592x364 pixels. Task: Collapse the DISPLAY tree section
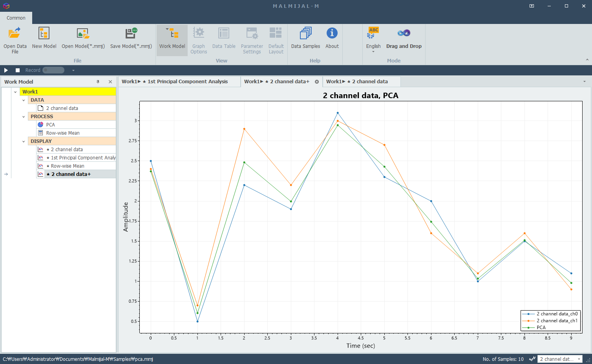pyautogui.click(x=24, y=141)
